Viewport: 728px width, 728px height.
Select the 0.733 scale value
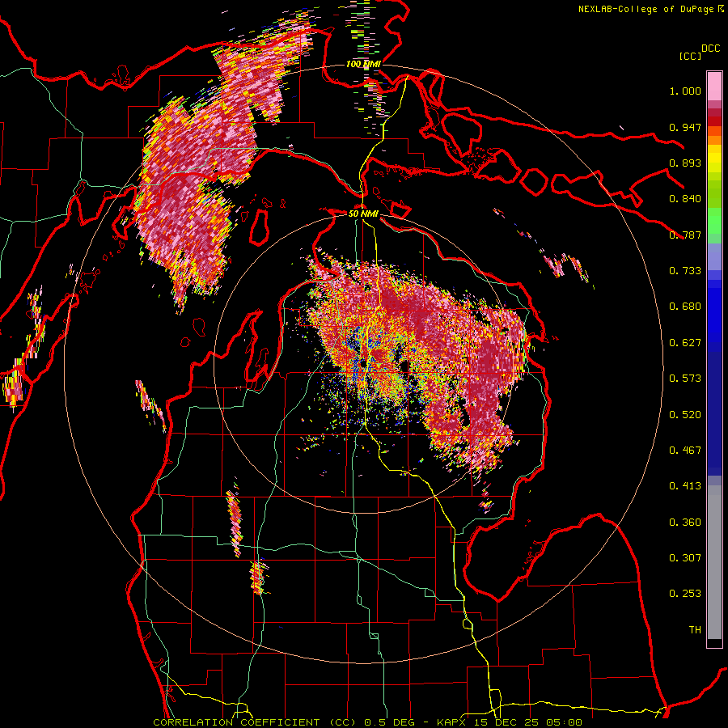685,271
